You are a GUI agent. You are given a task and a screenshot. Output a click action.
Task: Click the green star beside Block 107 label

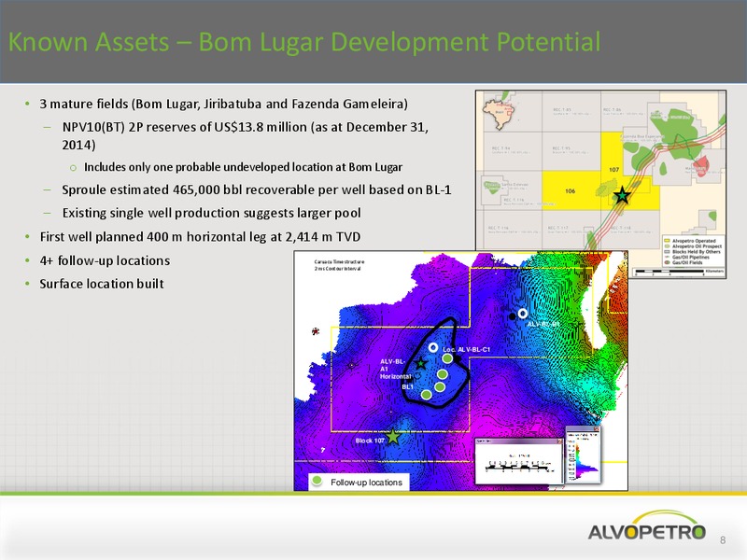pyautogui.click(x=392, y=436)
